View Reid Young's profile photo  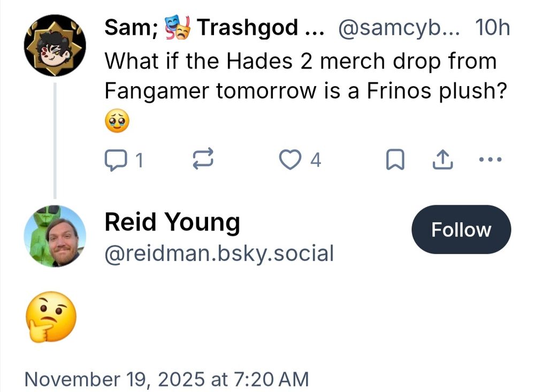coord(55,236)
